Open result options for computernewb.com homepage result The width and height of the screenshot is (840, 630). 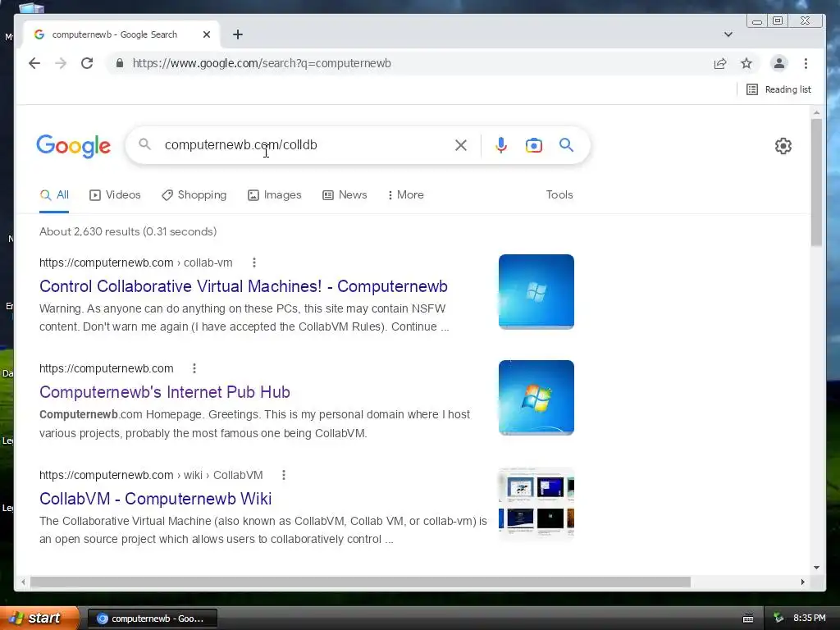194,368
